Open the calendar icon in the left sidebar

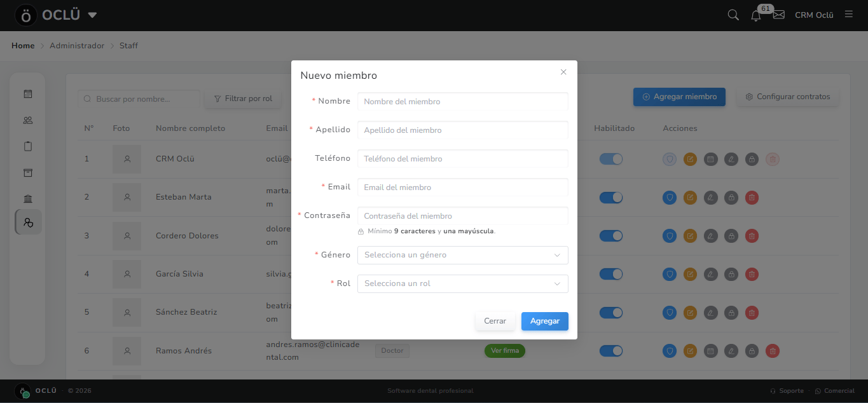pos(28,94)
